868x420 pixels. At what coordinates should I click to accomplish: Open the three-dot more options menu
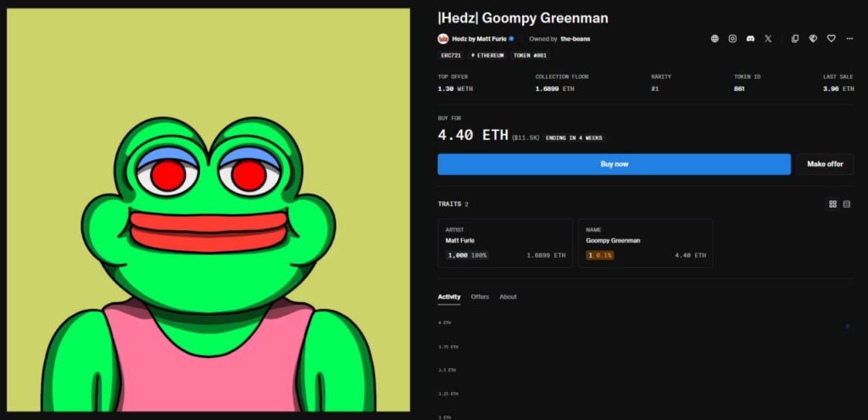click(x=849, y=39)
